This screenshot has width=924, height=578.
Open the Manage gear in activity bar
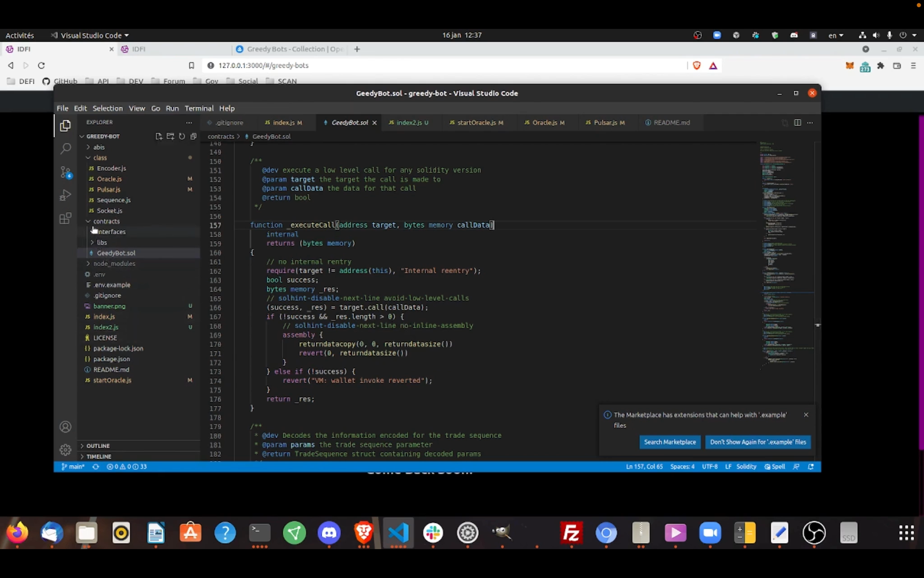[65, 449]
